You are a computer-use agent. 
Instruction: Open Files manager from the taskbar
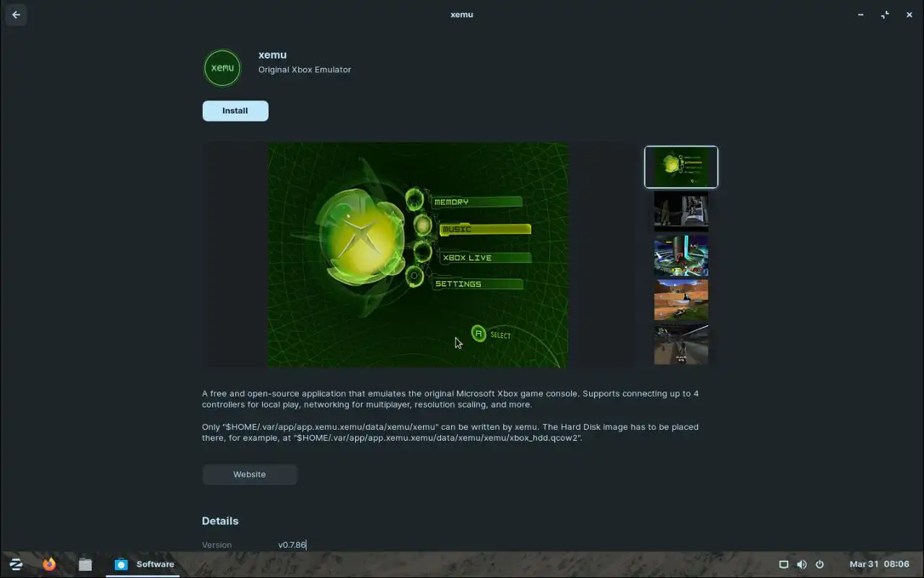pyautogui.click(x=85, y=564)
